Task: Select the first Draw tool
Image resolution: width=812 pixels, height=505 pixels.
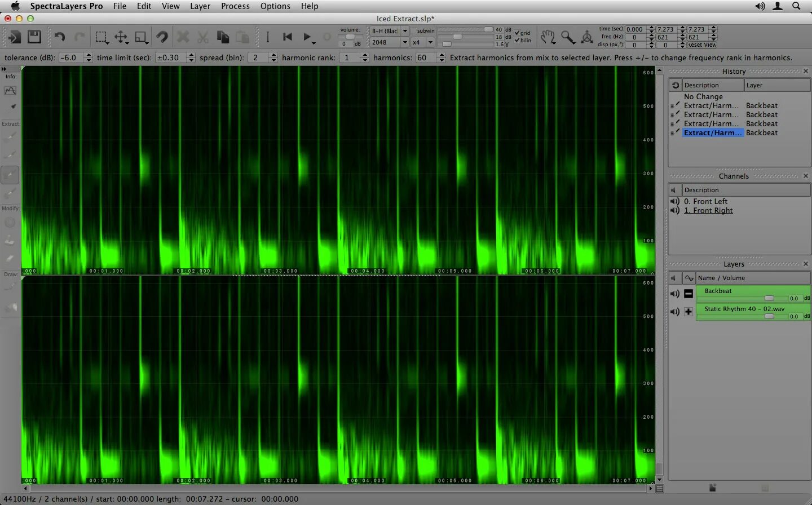Action: tap(10, 287)
